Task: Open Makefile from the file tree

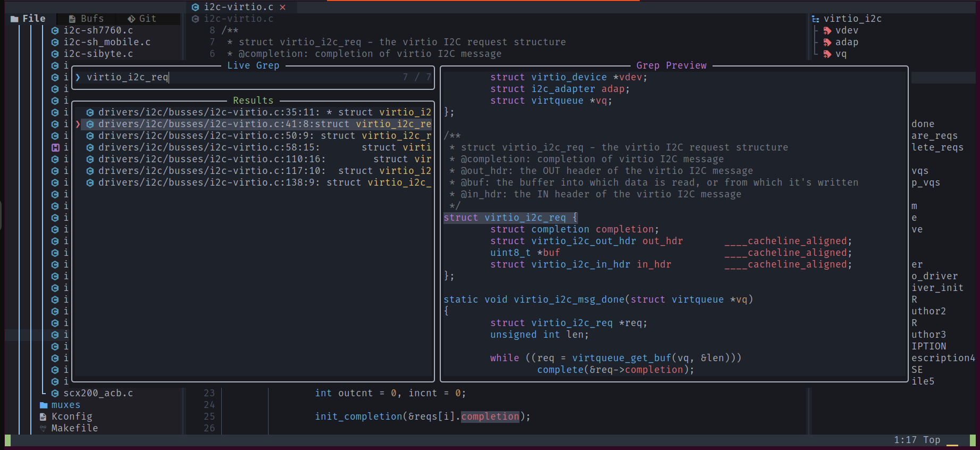Action: pos(74,429)
